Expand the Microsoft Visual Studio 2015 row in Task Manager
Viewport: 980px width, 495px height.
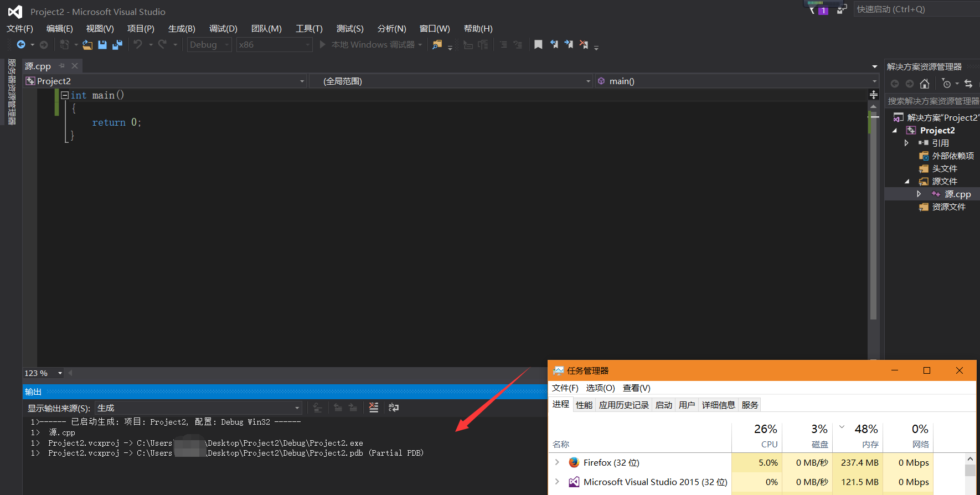(x=557, y=482)
